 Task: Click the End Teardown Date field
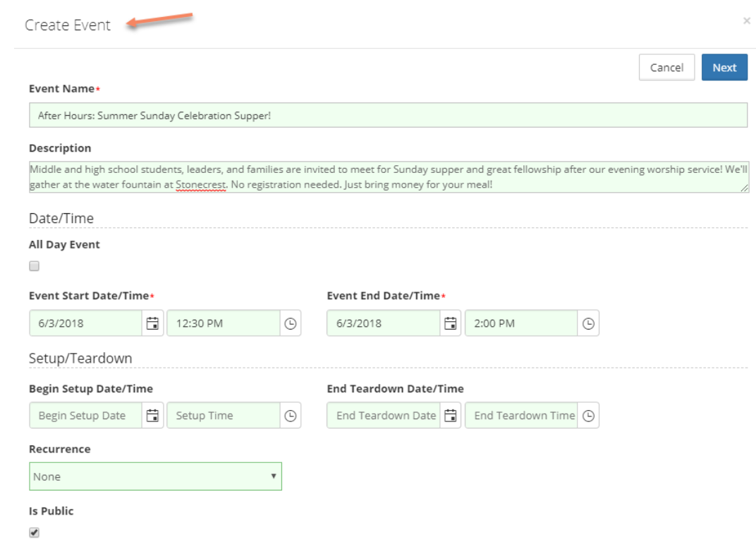point(384,415)
